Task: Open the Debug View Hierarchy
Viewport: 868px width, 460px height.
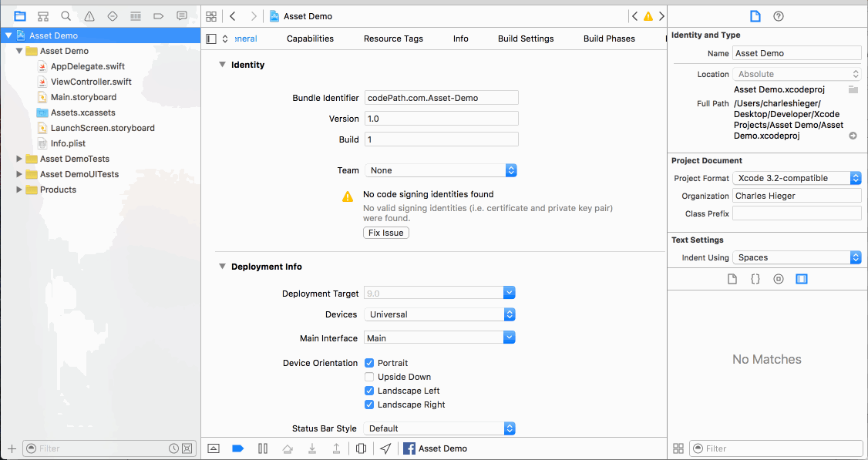Action: (x=361, y=448)
